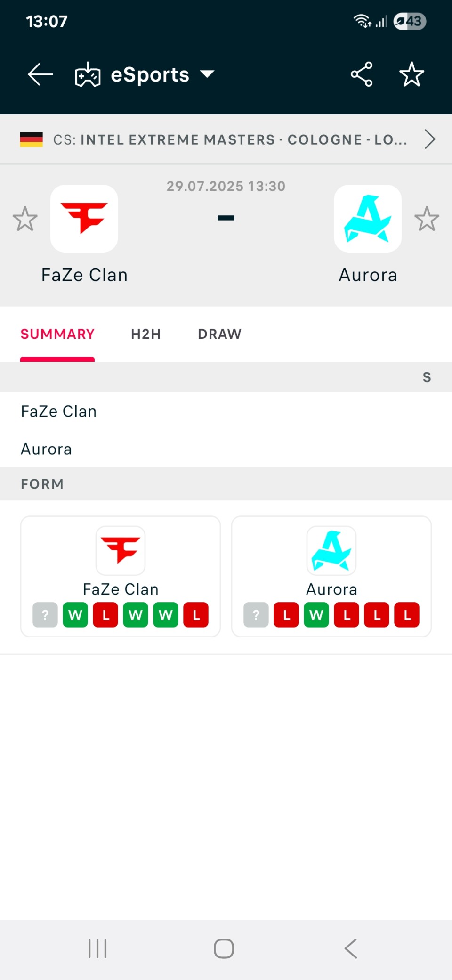
Task: Switch to the H2H tab
Action: pyautogui.click(x=146, y=334)
